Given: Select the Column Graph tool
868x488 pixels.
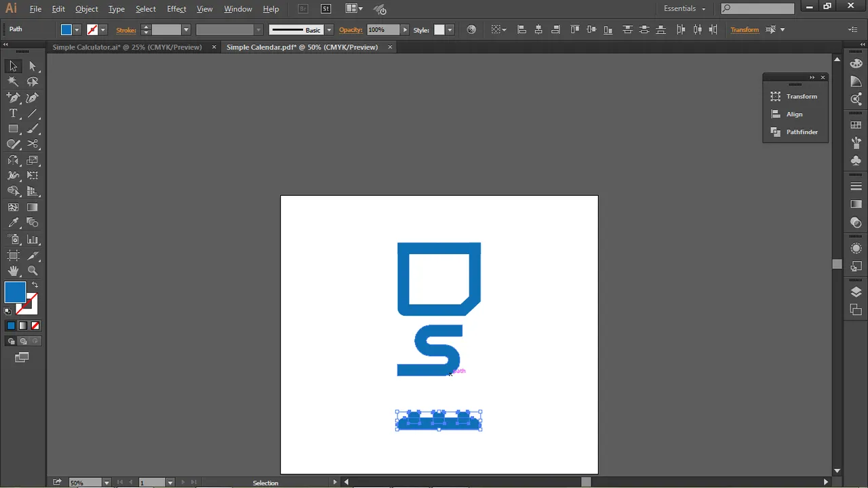Looking at the screenshot, I should (x=33, y=239).
